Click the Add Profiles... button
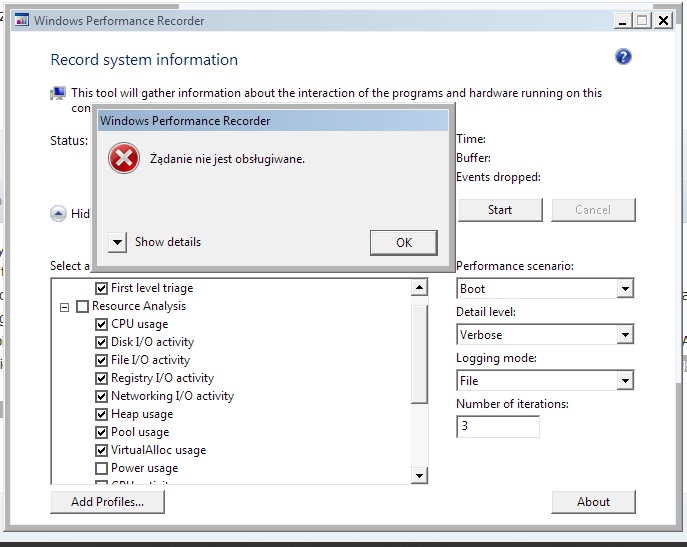The width and height of the screenshot is (687, 547). coord(107,502)
